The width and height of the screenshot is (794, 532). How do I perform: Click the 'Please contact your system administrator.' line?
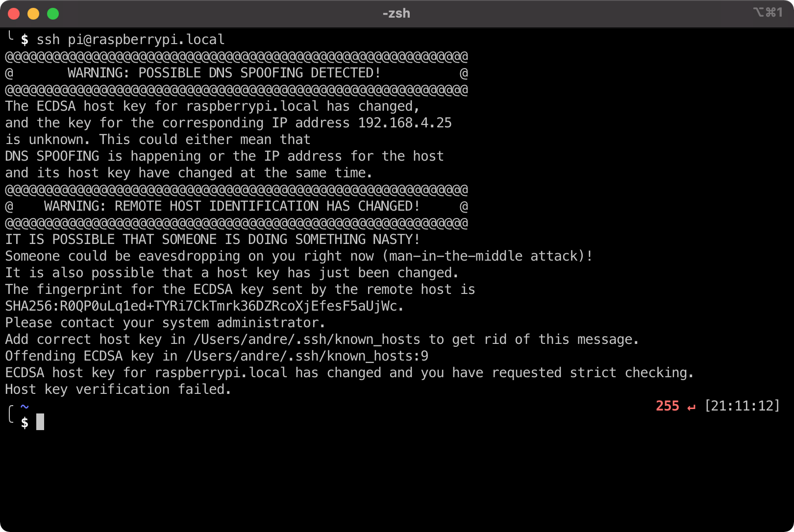165,323
